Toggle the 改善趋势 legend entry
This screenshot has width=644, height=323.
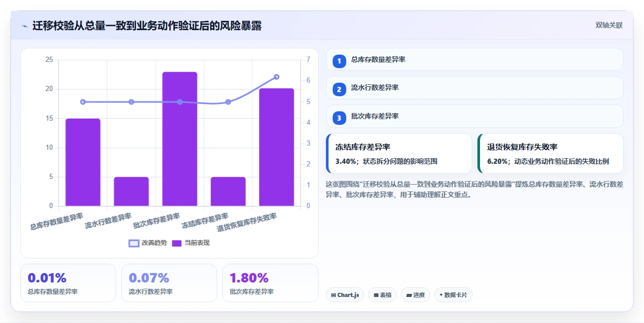148,243
